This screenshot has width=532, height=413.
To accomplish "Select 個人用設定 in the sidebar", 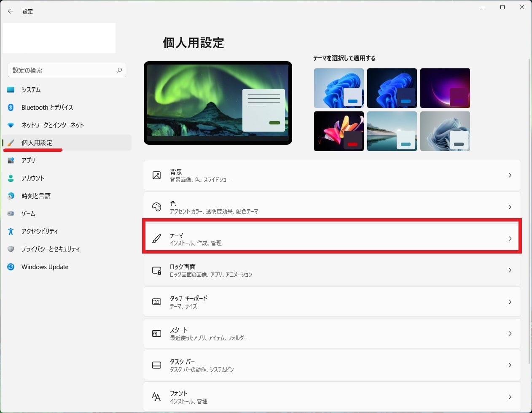I will tap(67, 143).
